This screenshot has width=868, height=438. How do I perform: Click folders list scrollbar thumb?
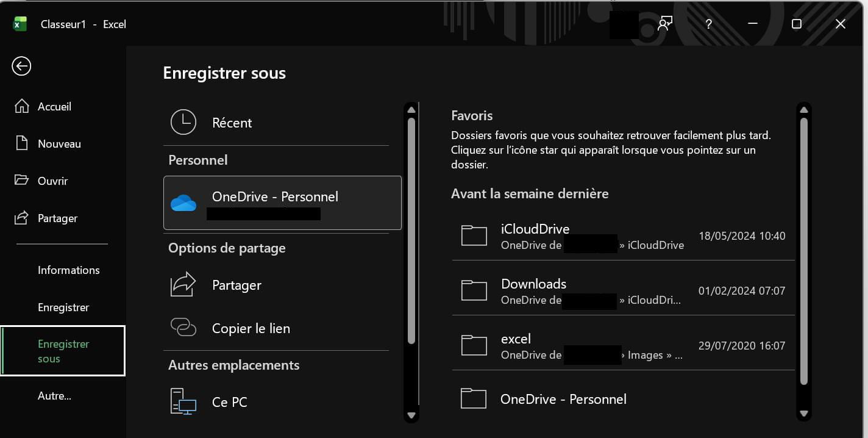803,251
